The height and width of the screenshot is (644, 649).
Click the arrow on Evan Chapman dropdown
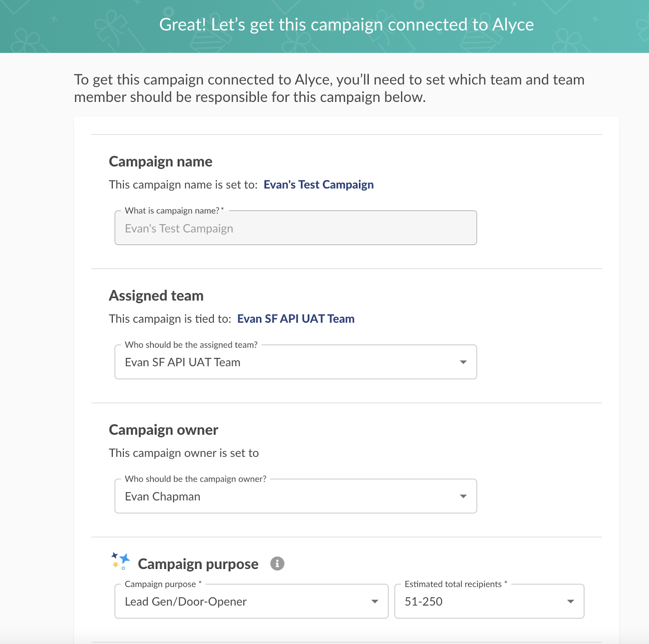463,496
